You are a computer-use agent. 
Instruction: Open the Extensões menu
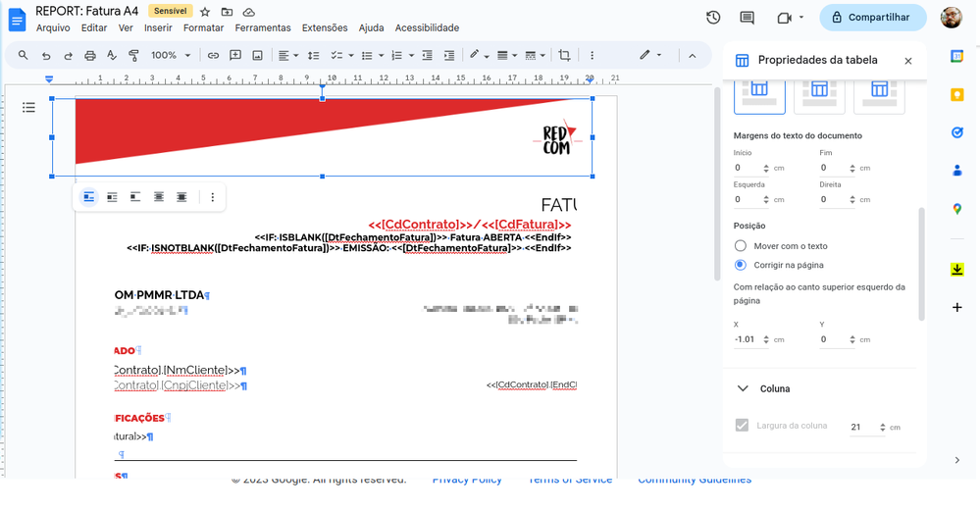click(325, 28)
